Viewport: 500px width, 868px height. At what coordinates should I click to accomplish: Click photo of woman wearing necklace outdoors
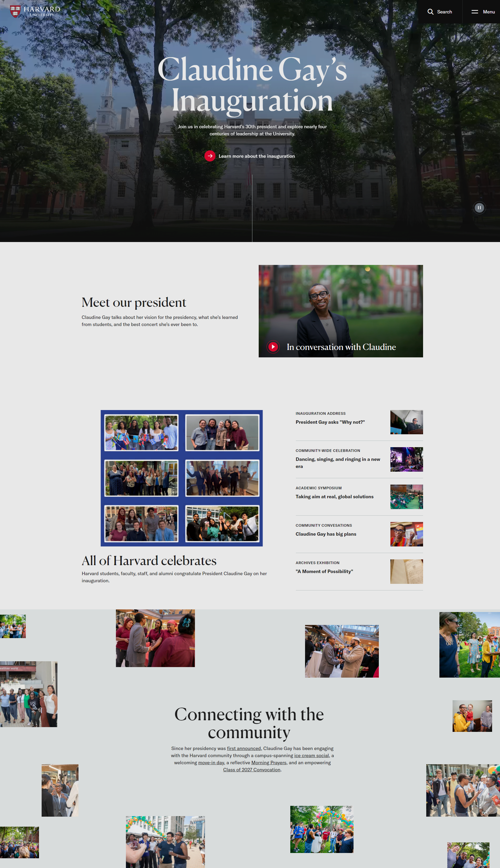[x=469, y=645]
